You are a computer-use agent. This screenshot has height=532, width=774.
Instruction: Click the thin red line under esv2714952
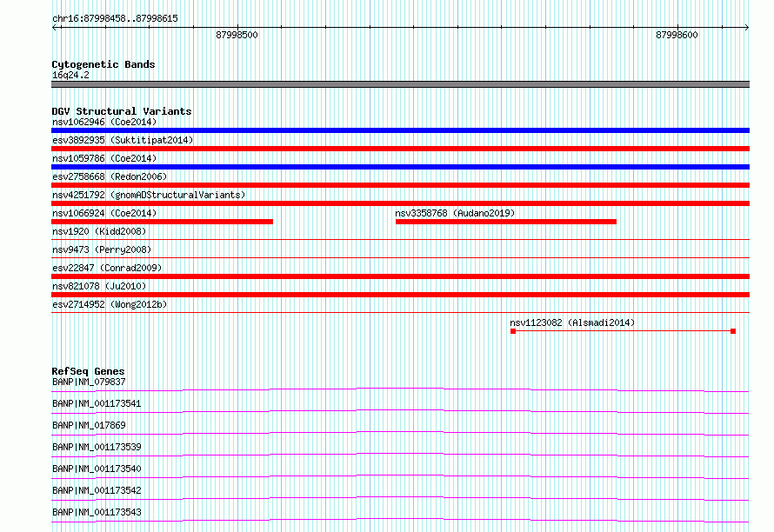pos(400,312)
